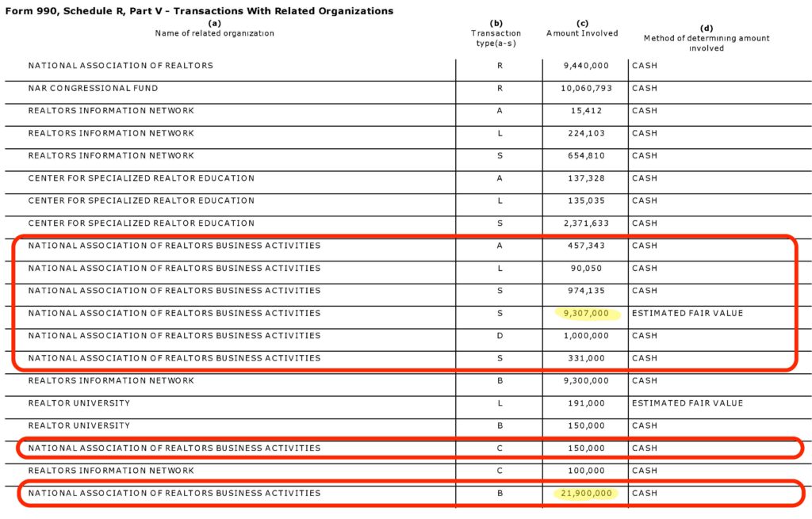812x519 pixels.
Task: Click the highlighted amount 21,900,000
Action: [x=586, y=494]
